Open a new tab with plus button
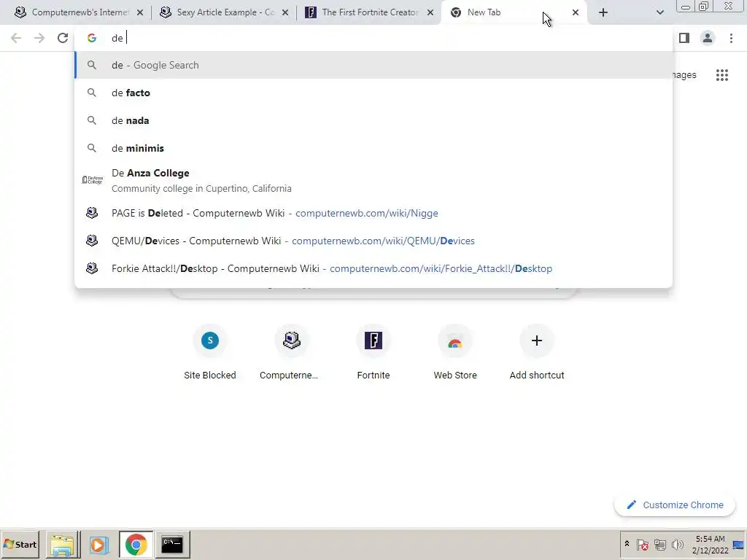Screen dimensions: 747x560 [x=603, y=13]
